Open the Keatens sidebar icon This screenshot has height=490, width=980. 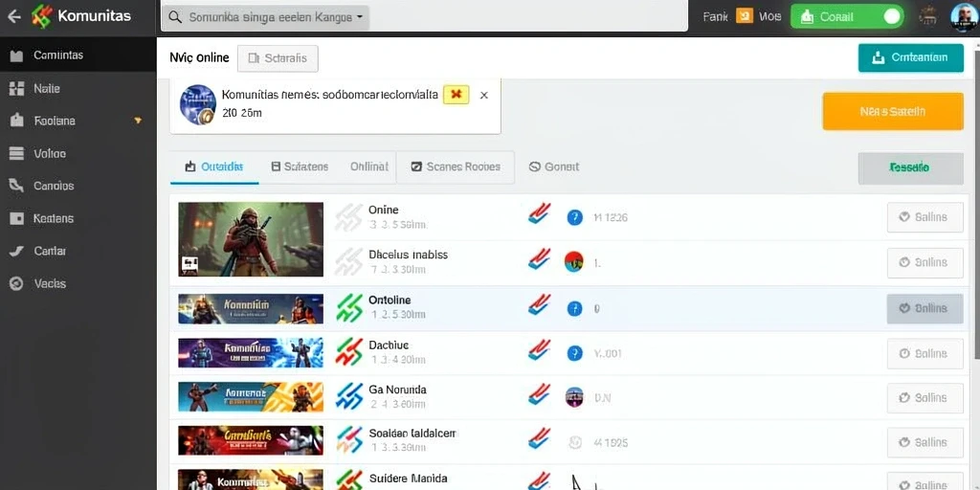tap(17, 219)
